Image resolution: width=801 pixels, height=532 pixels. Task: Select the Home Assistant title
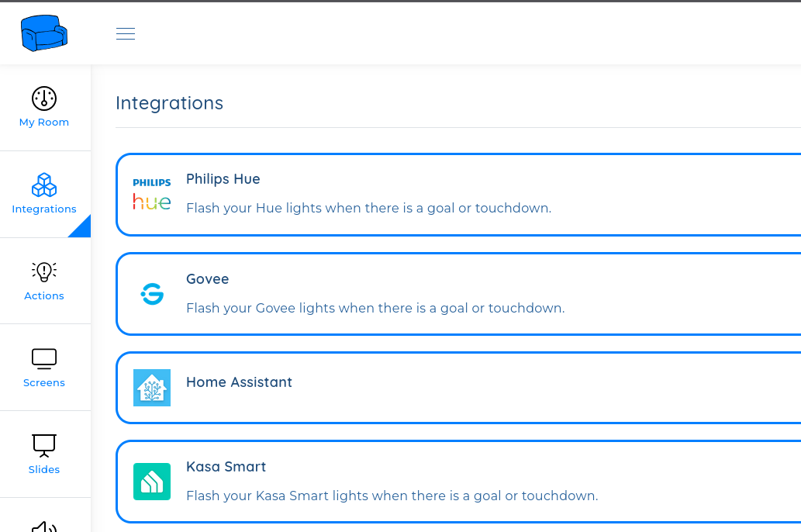239,382
